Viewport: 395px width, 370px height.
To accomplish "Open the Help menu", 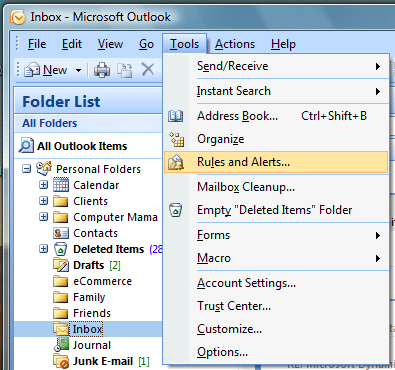I will coord(283,44).
